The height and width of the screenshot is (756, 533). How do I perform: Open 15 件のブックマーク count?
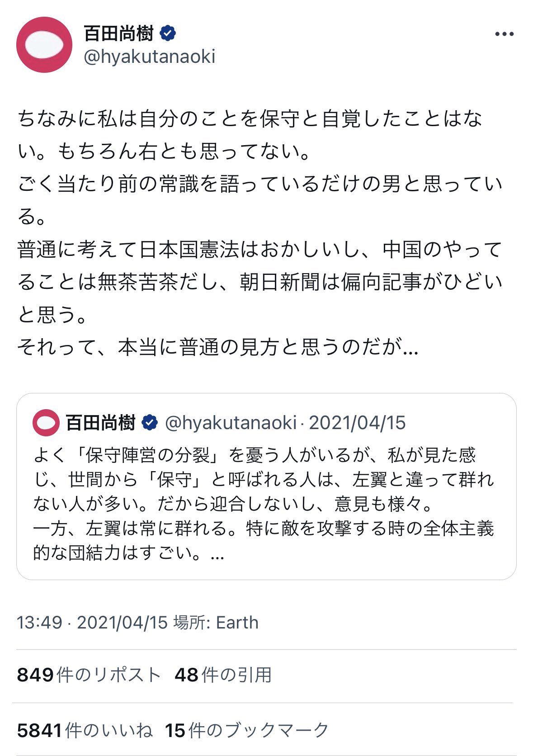click(247, 731)
